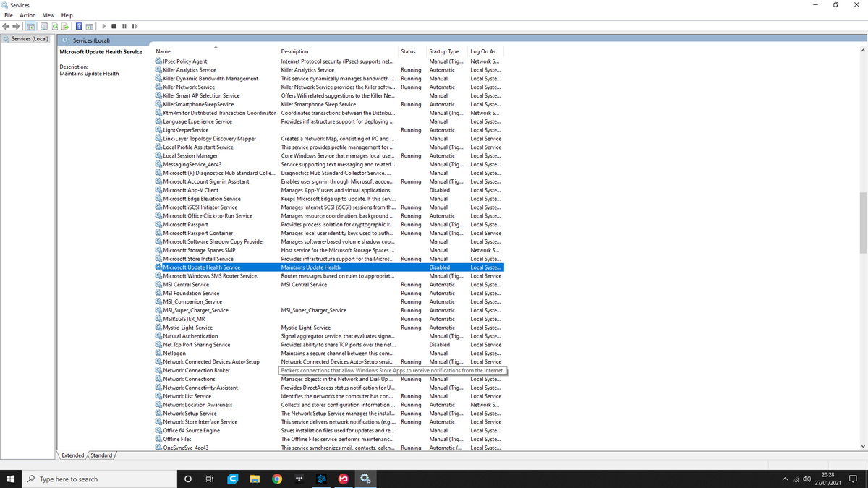868x488 pixels.
Task: Launch File Explorer from the taskbar
Action: click(255, 479)
